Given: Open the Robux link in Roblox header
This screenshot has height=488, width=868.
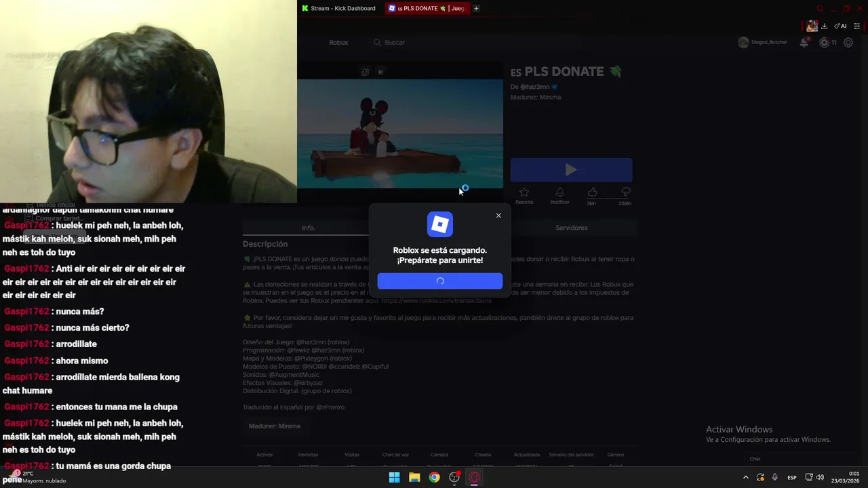Looking at the screenshot, I should [x=338, y=42].
